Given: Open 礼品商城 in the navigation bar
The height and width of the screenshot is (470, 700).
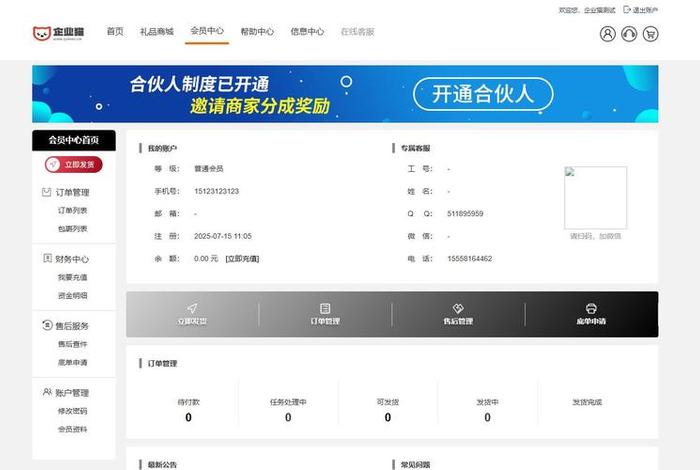Looking at the screenshot, I should 157,32.
